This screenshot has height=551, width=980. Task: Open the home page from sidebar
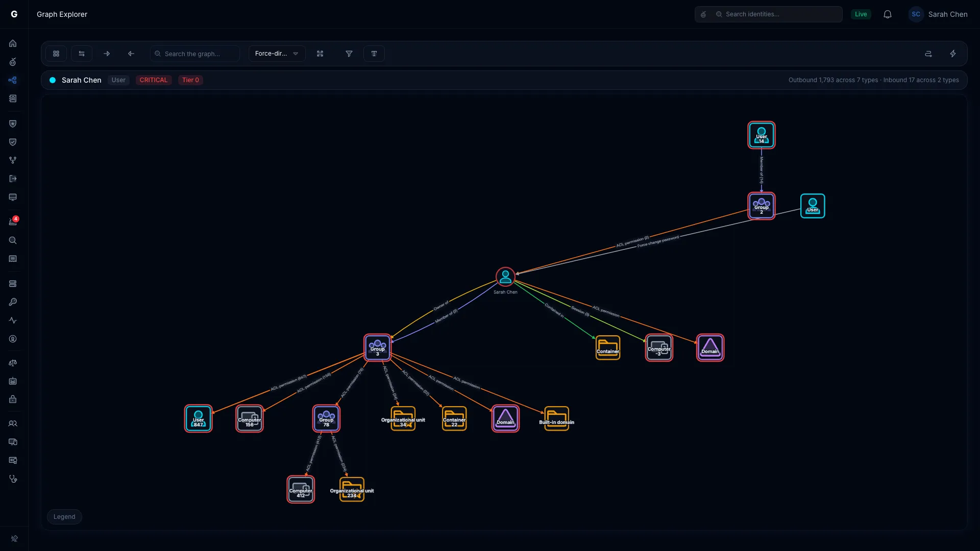(x=13, y=43)
